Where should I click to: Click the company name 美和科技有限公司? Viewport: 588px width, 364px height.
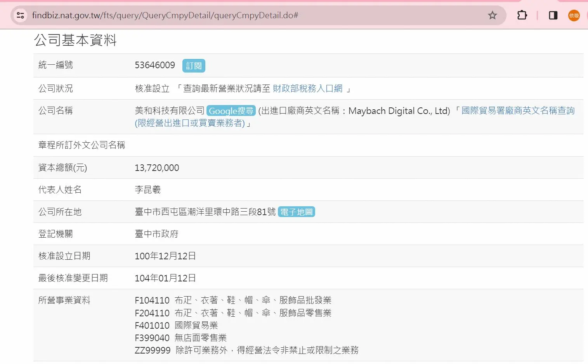[x=169, y=111]
